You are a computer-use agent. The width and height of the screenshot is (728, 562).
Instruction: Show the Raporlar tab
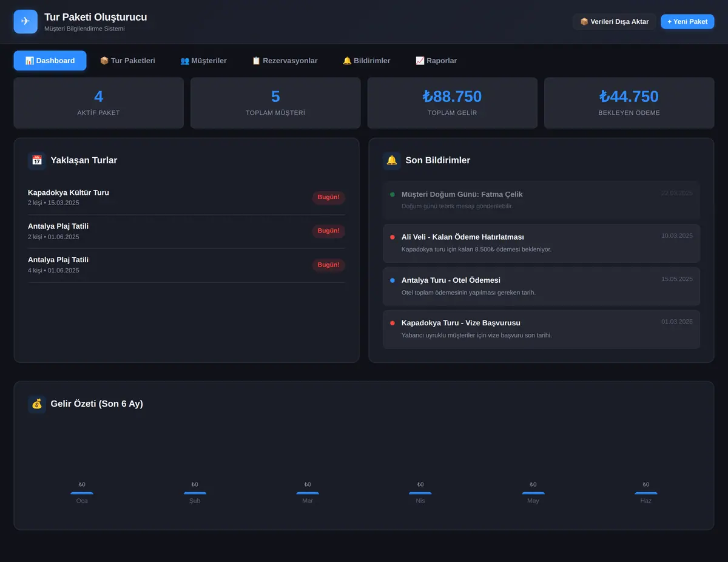436,61
